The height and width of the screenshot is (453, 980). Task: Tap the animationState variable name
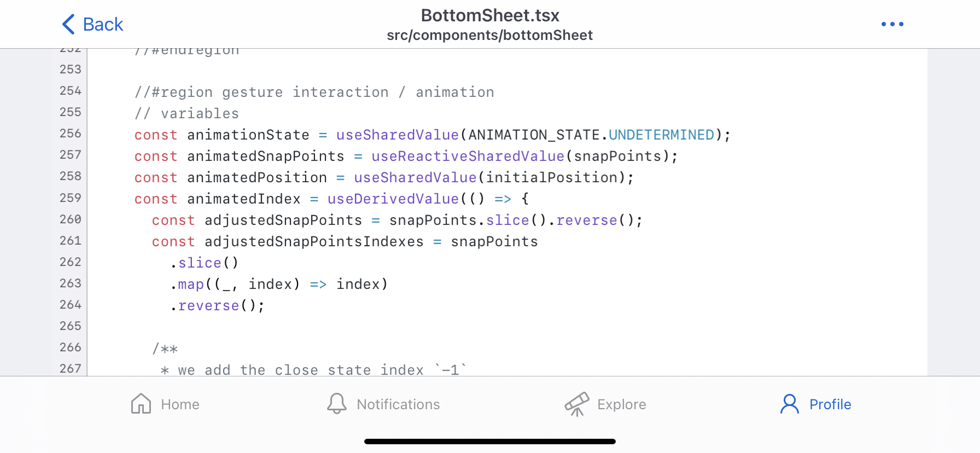pyautogui.click(x=248, y=135)
